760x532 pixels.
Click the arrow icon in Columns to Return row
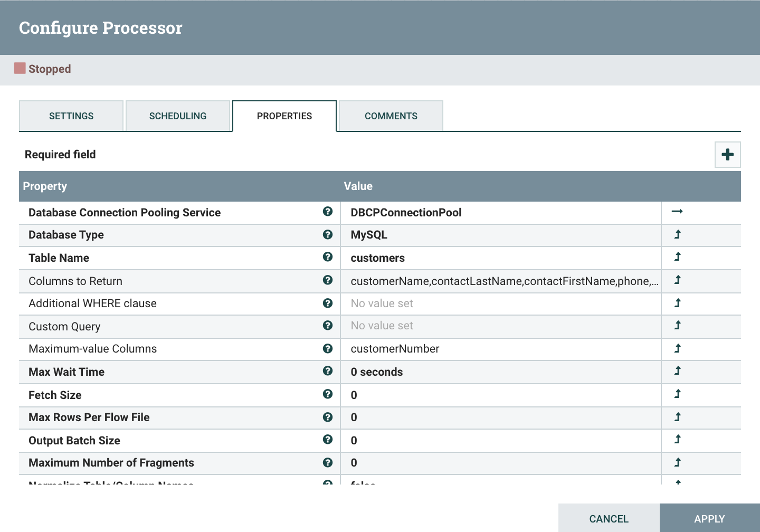click(x=678, y=280)
